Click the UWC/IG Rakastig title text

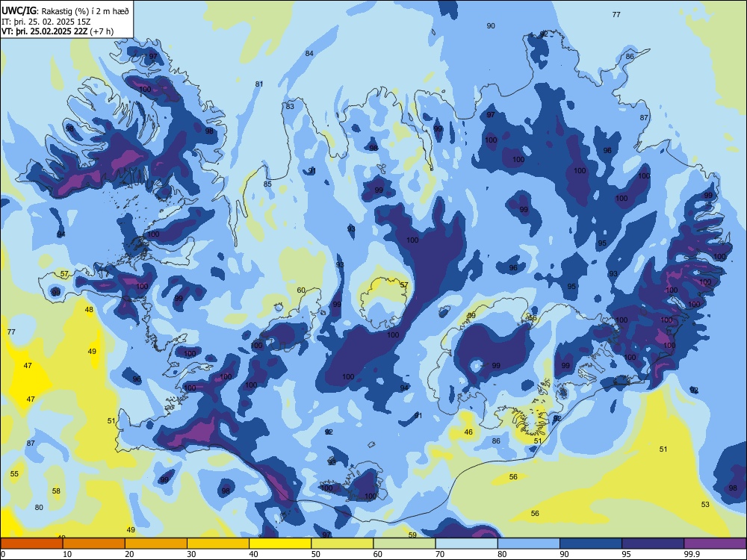point(65,11)
